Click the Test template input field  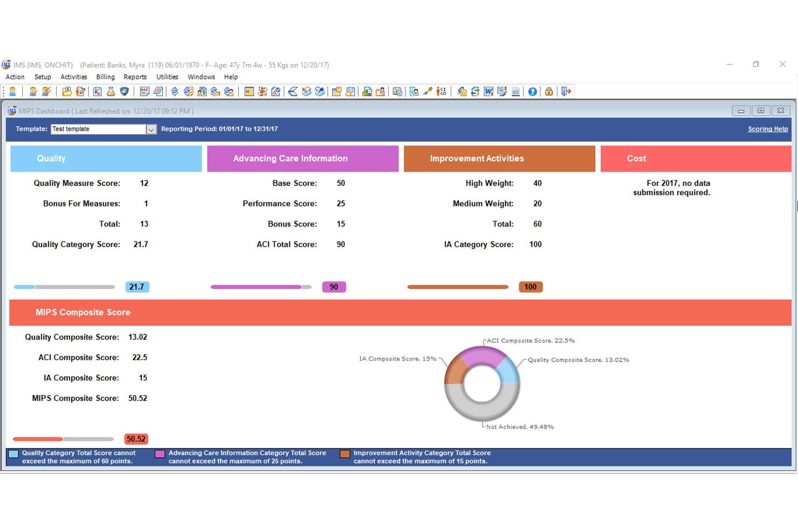[x=99, y=129]
